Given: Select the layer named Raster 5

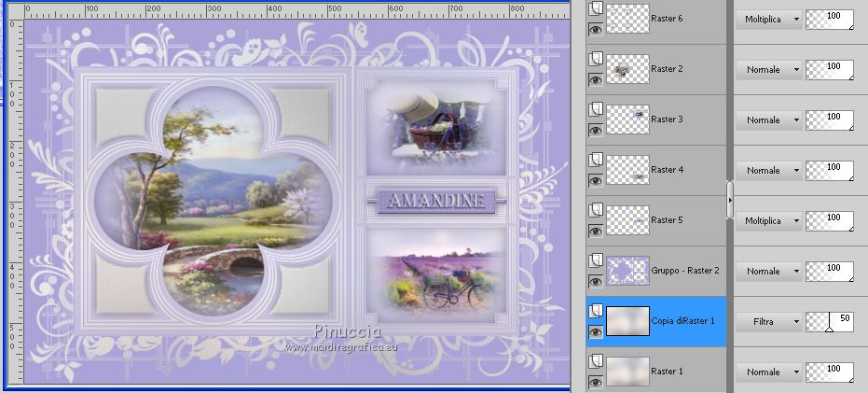Looking at the screenshot, I should click(667, 220).
